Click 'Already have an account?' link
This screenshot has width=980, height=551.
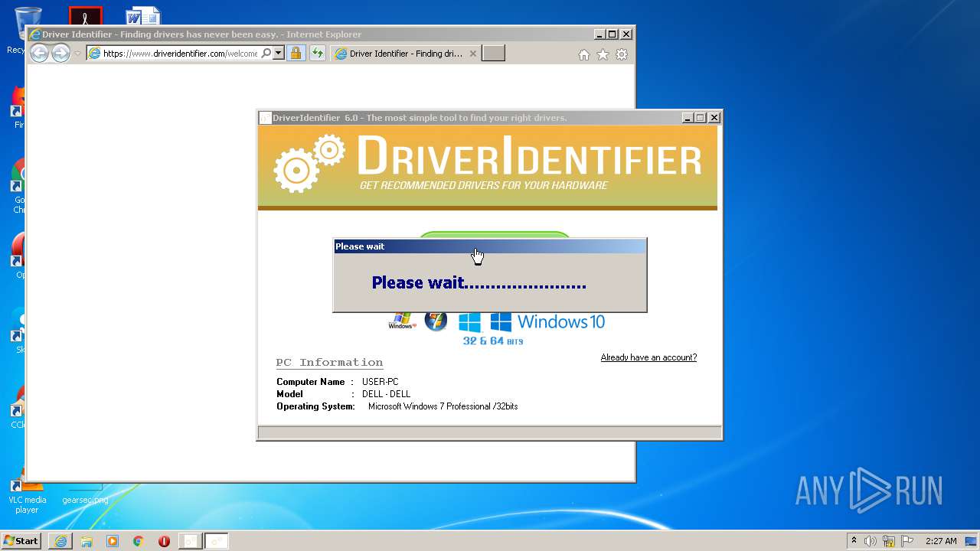pos(648,357)
